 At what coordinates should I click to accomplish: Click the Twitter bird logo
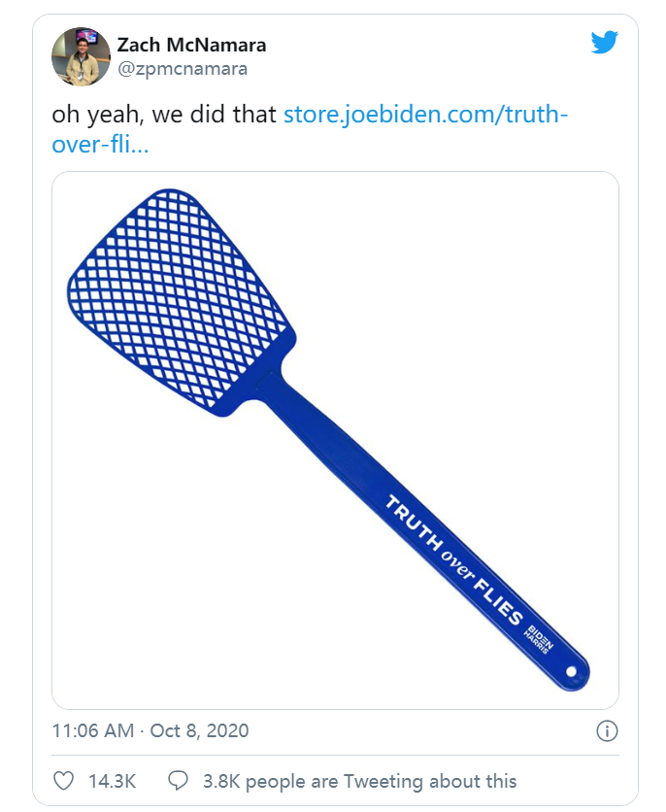coord(604,42)
